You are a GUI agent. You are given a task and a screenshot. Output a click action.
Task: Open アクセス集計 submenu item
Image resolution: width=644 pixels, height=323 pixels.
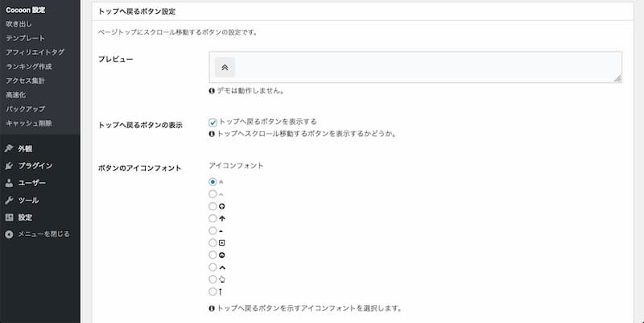coord(25,81)
